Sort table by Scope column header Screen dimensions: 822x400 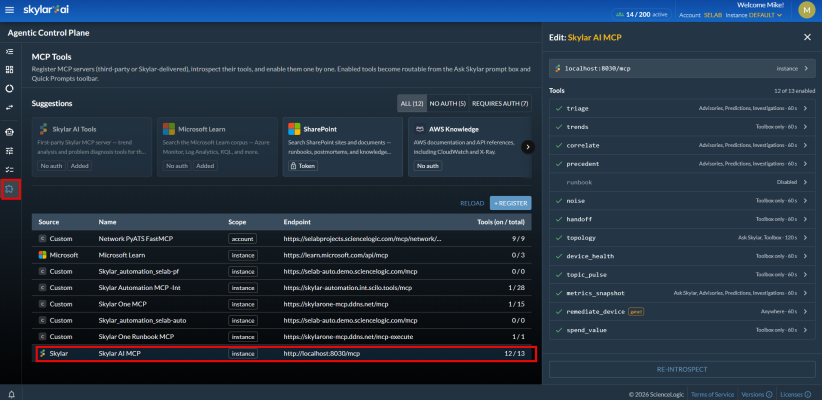(x=237, y=222)
